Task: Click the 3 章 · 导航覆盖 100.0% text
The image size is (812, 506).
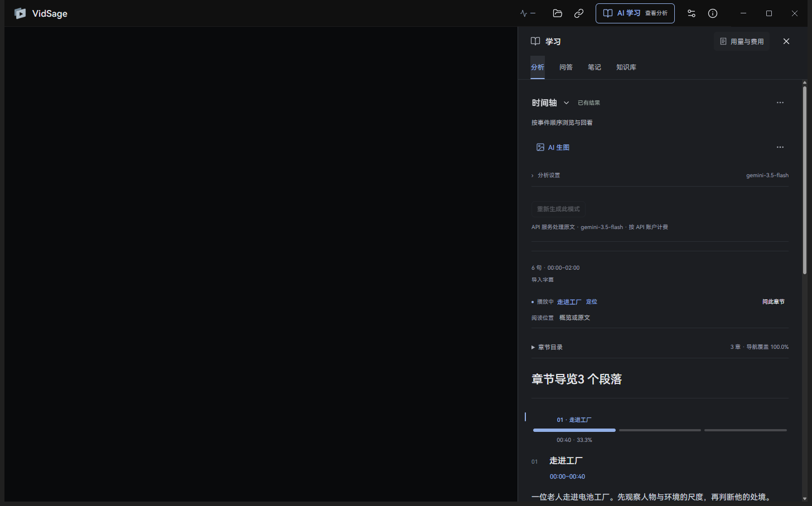Action: tap(760, 347)
